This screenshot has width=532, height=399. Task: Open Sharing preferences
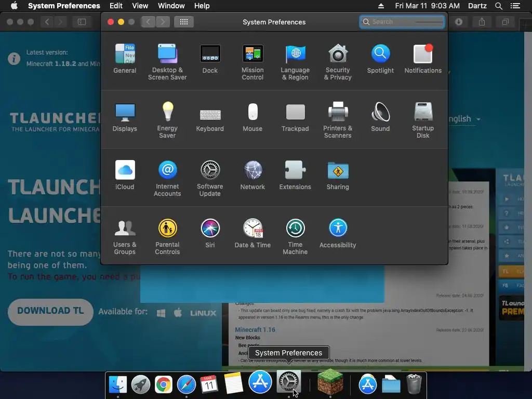pos(338,175)
